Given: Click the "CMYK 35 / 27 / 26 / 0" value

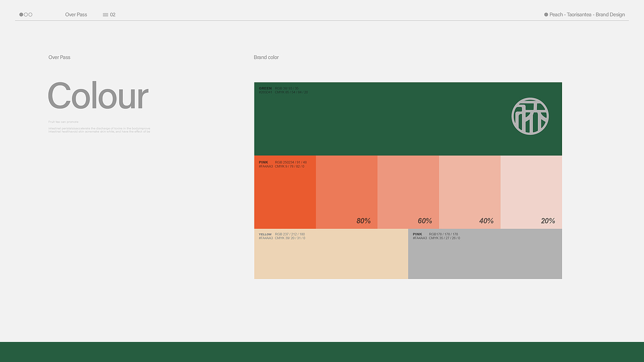Looking at the screenshot, I should 444,238.
